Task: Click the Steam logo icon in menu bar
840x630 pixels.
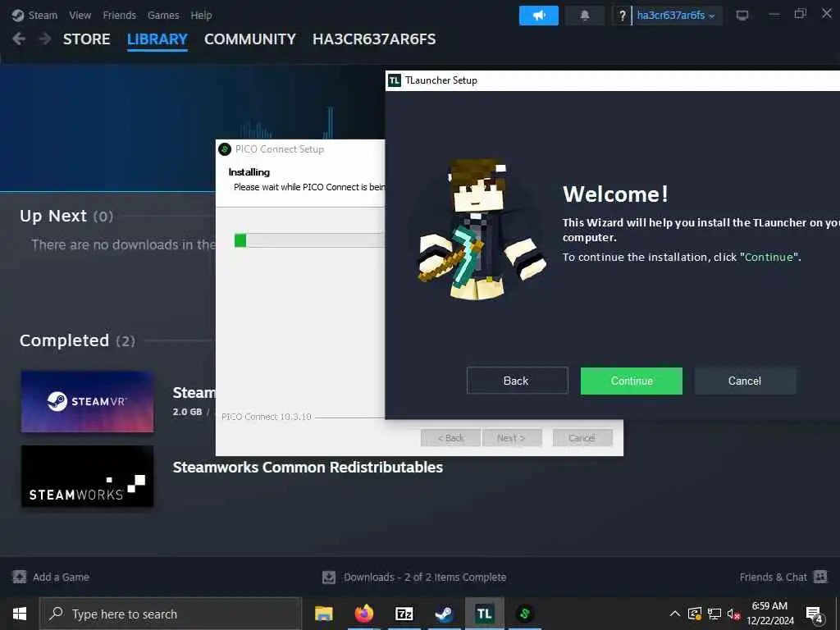Action: tap(18, 15)
